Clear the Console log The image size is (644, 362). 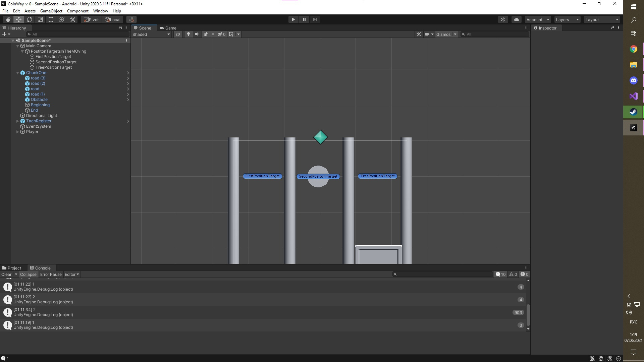click(x=6, y=274)
